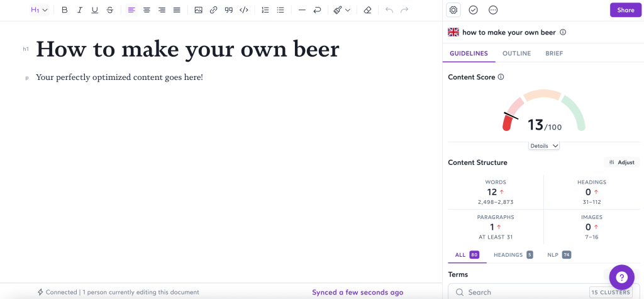Click the UK flag language icon
The image size is (644, 299).
pyautogui.click(x=453, y=32)
